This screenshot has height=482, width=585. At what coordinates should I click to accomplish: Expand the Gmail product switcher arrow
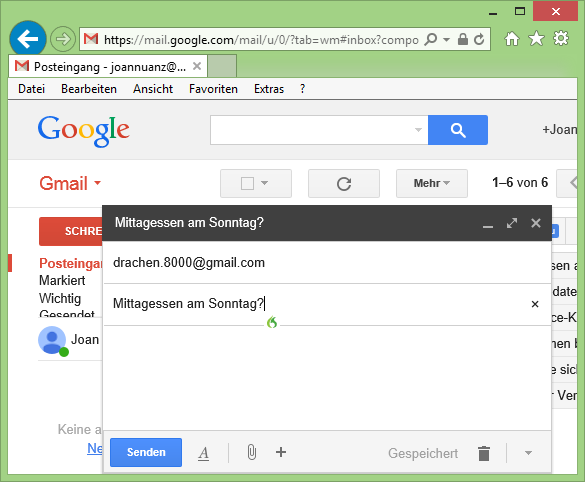pyautogui.click(x=97, y=183)
